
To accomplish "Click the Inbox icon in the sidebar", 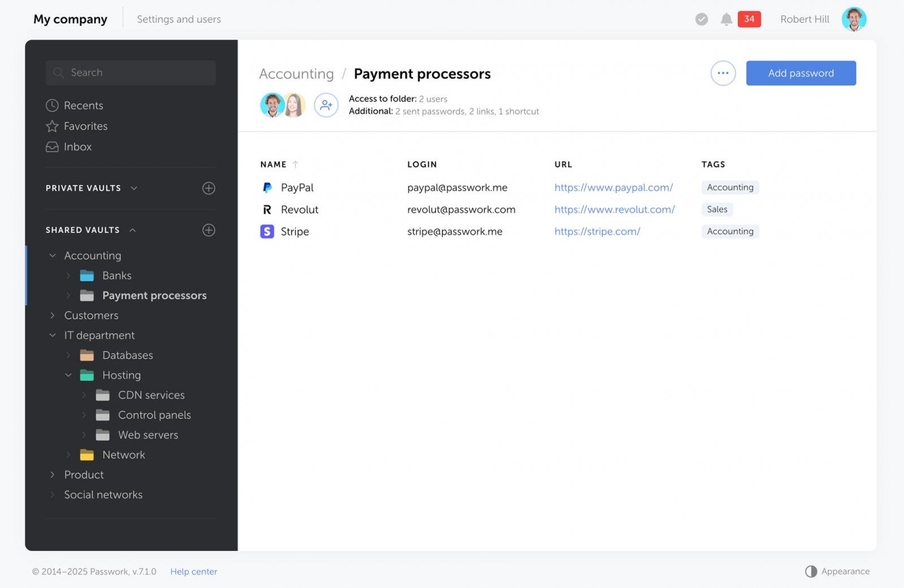I will click(x=53, y=146).
